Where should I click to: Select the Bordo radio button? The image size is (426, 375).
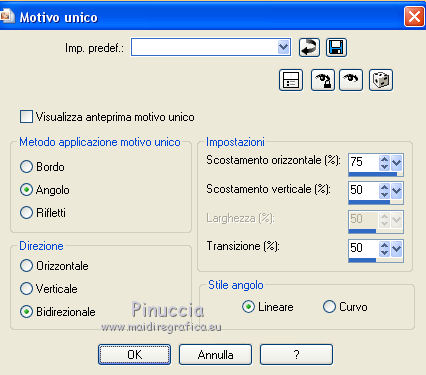[x=26, y=167]
